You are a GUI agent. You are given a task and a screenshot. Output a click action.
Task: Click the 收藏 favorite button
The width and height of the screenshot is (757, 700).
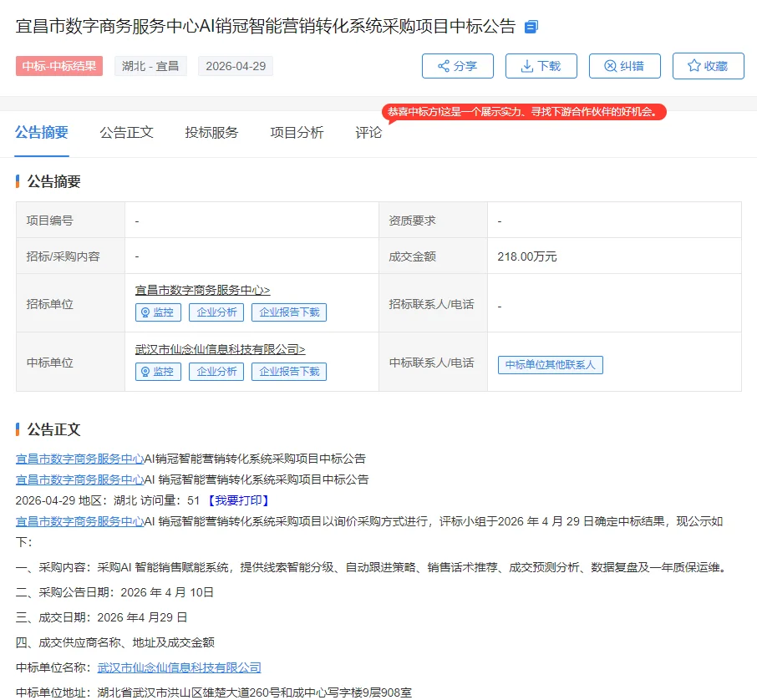pos(709,66)
